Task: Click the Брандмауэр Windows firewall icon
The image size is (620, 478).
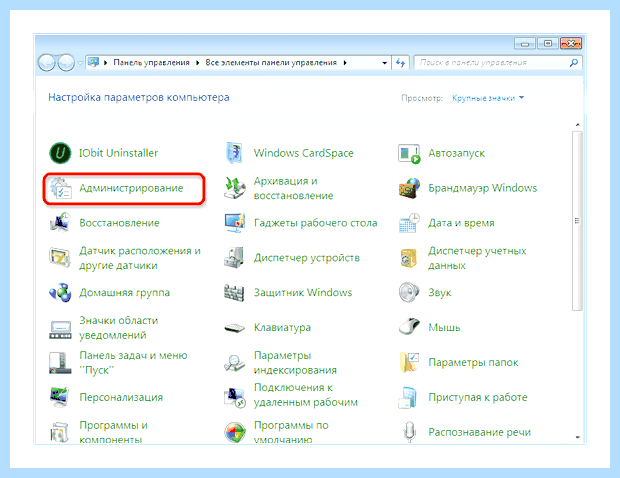Action: [409, 188]
